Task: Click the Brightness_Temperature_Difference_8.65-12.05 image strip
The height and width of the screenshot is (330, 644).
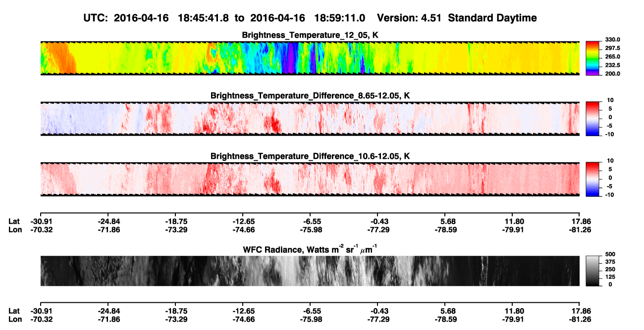Action: pos(310,119)
